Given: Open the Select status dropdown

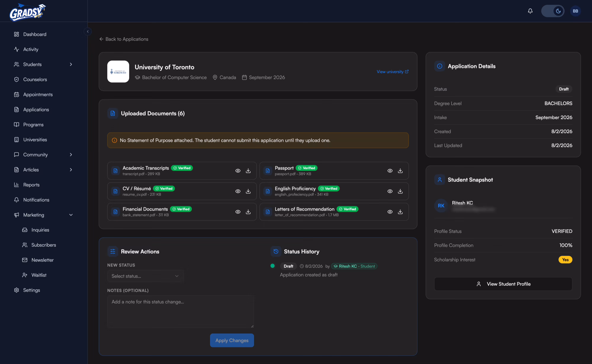Looking at the screenshot, I should [145, 276].
